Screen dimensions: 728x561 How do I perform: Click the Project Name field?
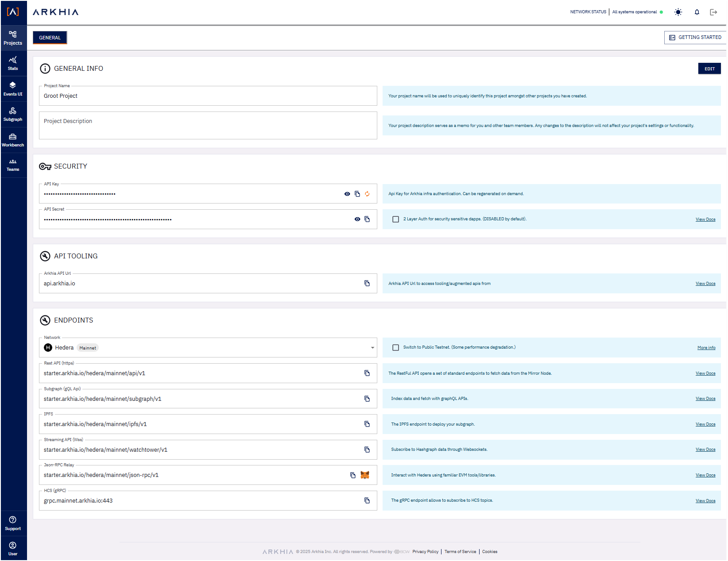(x=208, y=96)
